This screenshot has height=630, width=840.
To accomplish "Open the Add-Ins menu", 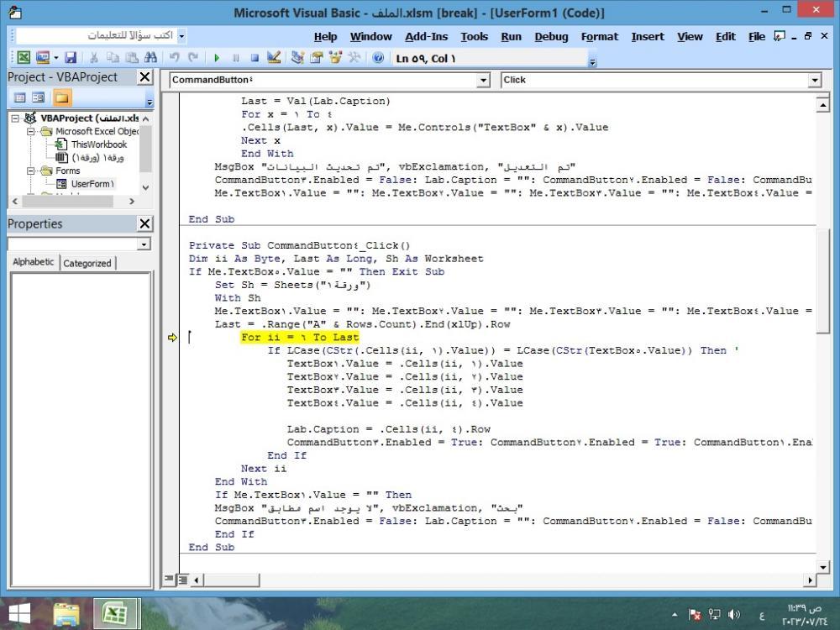I will 427,36.
